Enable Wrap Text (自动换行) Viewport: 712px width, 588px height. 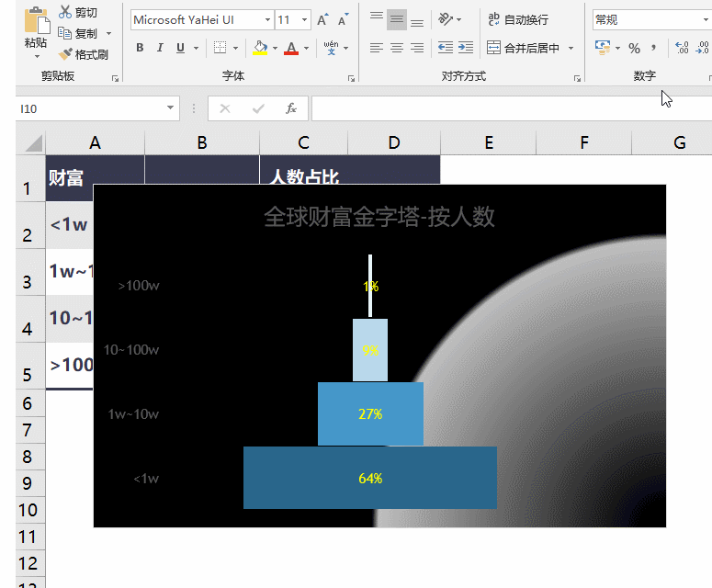click(518, 19)
